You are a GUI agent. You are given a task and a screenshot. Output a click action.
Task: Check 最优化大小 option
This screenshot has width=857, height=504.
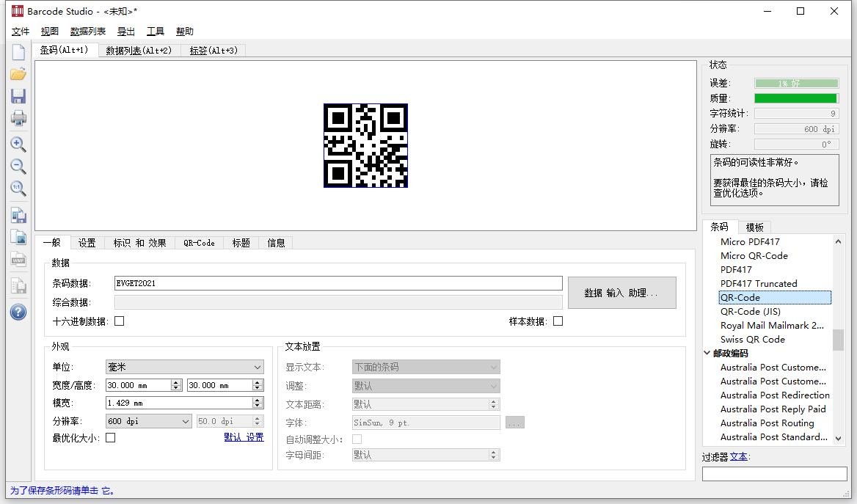[x=110, y=437]
